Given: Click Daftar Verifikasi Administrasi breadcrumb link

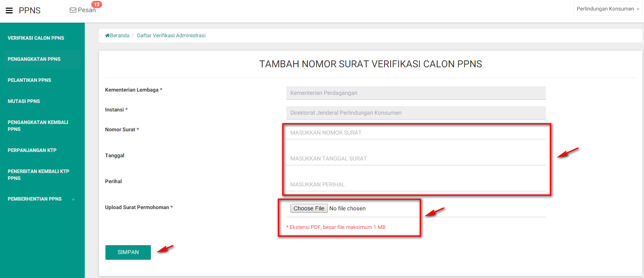Looking at the screenshot, I should [171, 36].
